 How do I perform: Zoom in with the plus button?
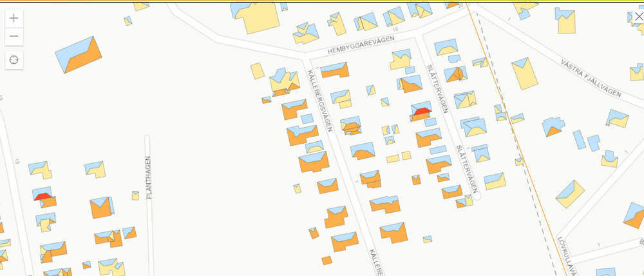pyautogui.click(x=14, y=18)
